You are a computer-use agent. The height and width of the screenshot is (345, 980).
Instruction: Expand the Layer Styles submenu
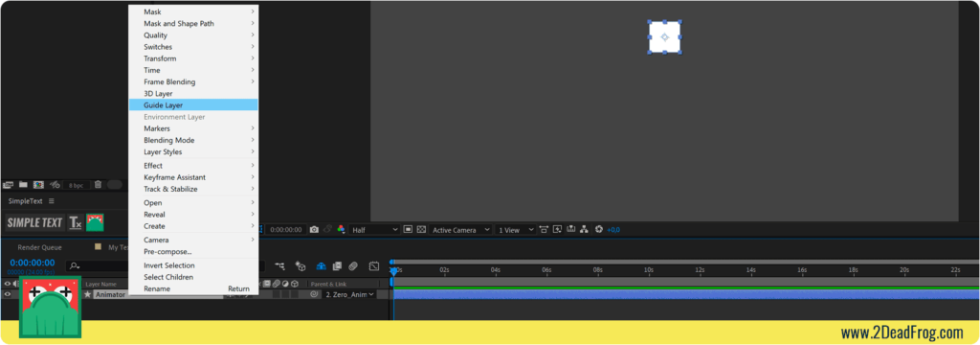click(x=193, y=151)
